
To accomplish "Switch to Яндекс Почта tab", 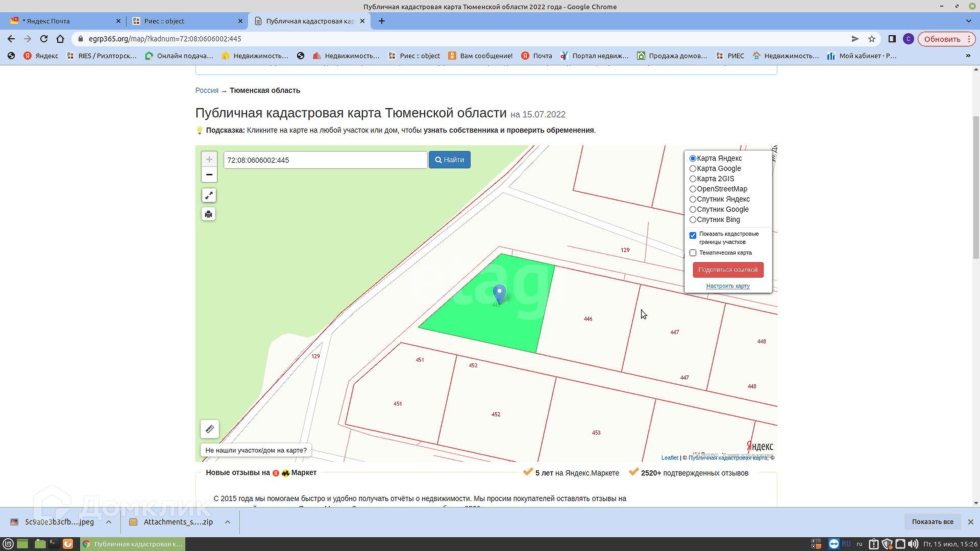I will (x=61, y=21).
